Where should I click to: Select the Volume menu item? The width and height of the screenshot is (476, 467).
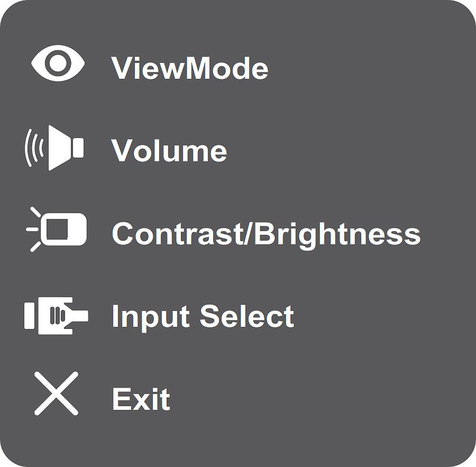(169, 151)
